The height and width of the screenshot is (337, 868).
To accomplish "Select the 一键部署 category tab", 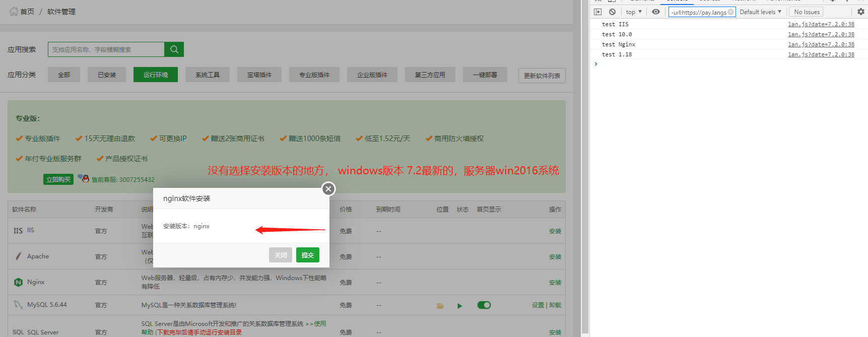I will coord(485,75).
